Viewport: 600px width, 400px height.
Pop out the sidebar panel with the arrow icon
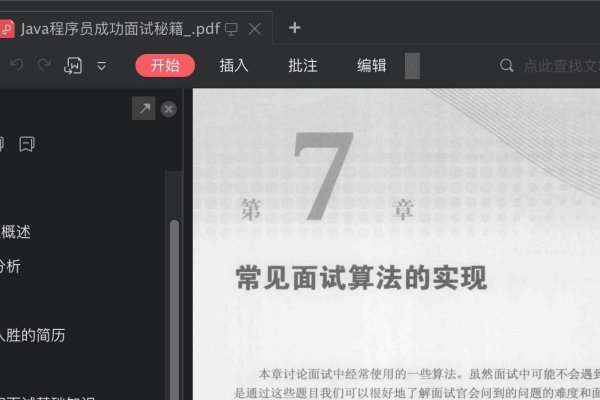144,108
